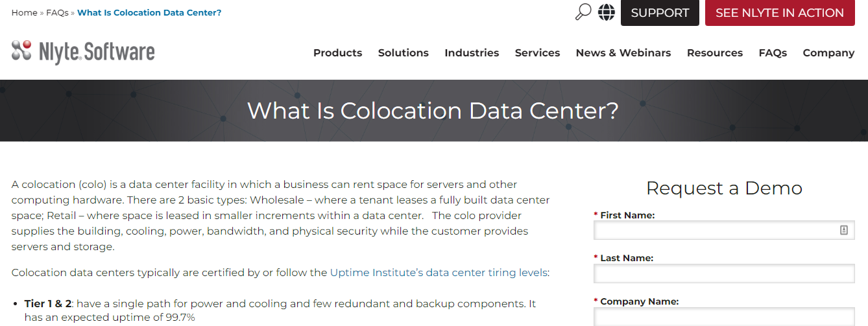Screen dimensions: 868x326
Task: Go to FAQs in navigation bar
Action: (x=773, y=53)
